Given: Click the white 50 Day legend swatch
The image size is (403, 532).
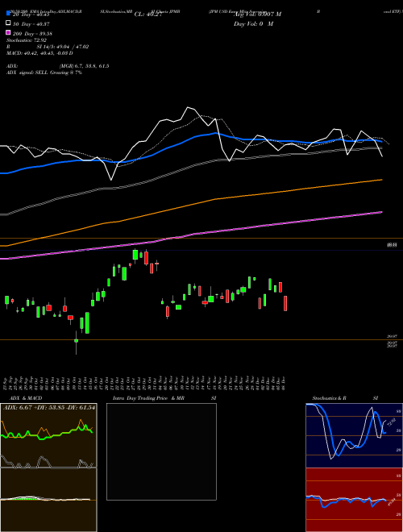Looking at the screenshot, I should pos(8,23).
